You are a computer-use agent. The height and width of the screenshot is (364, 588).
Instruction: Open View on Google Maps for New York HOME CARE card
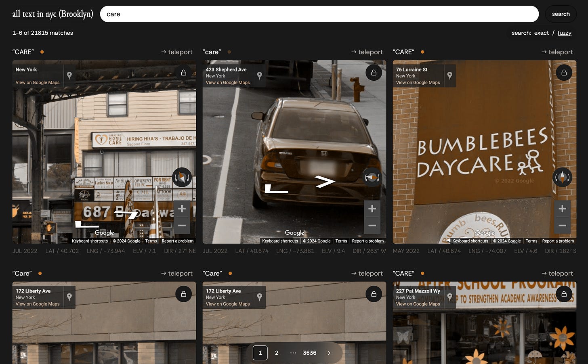(38, 83)
